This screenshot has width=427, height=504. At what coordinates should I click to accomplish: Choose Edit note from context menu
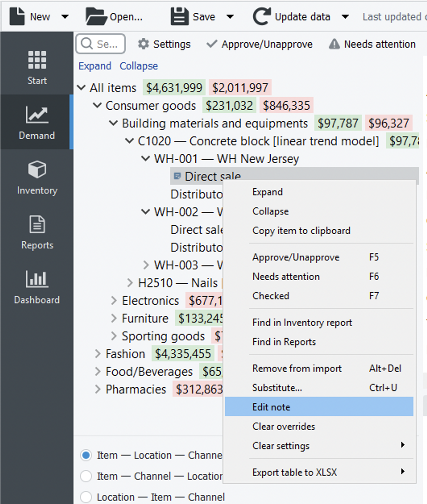click(271, 407)
